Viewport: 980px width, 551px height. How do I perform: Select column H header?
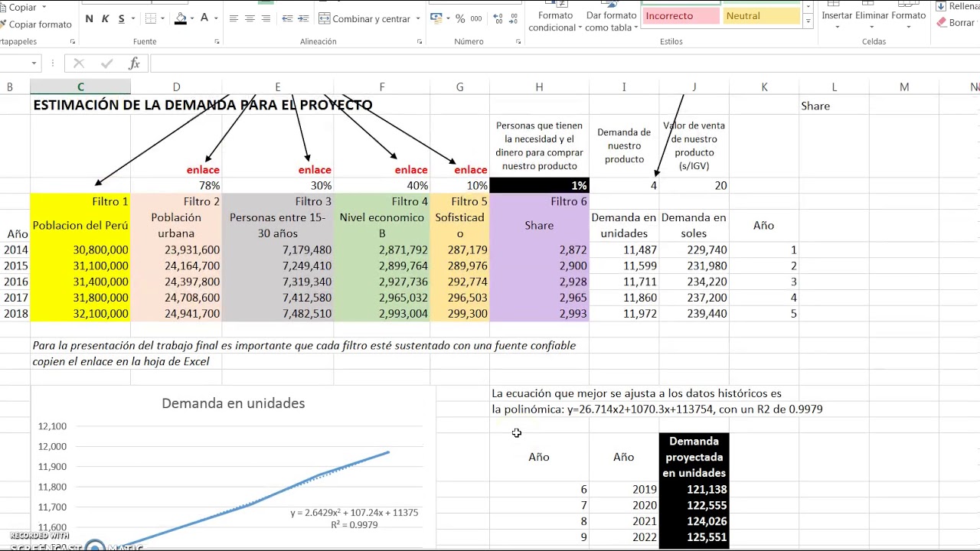(539, 87)
